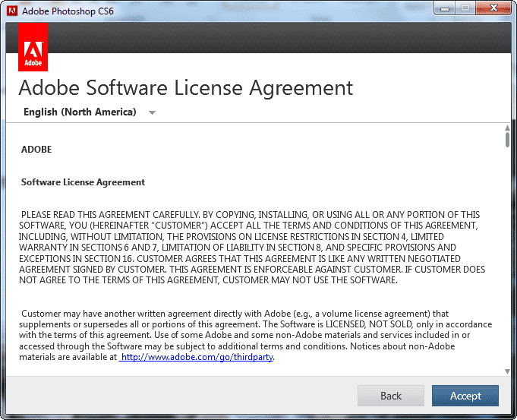Click the "Adobe Photoshop CS6" title bar text
This screenshot has height=420, width=517.
tap(68, 11)
